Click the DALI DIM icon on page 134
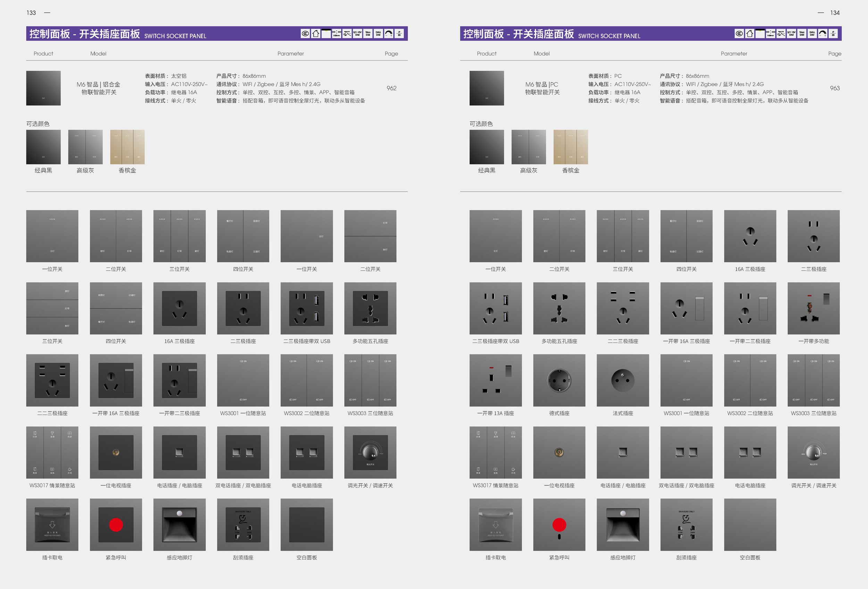The image size is (868, 589). click(x=812, y=34)
